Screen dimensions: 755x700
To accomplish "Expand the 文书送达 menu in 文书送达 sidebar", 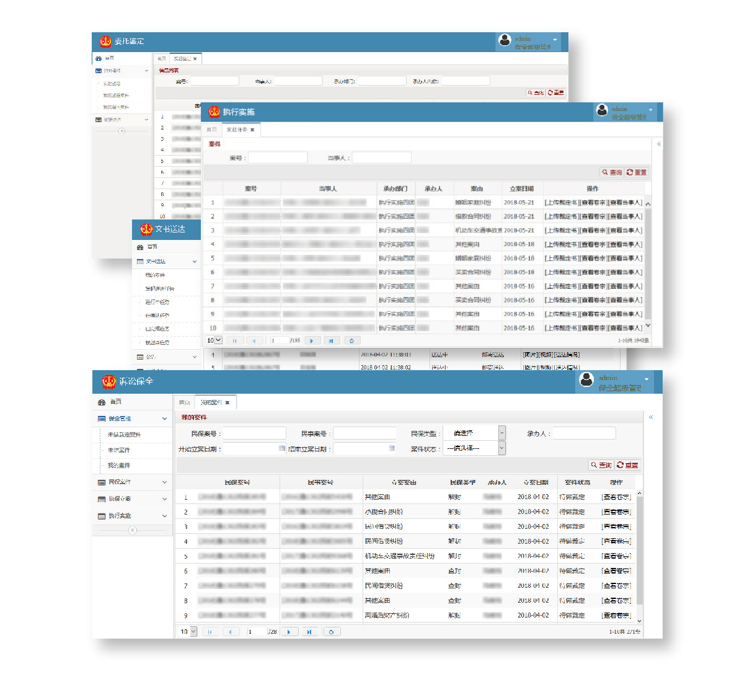I will [166, 262].
